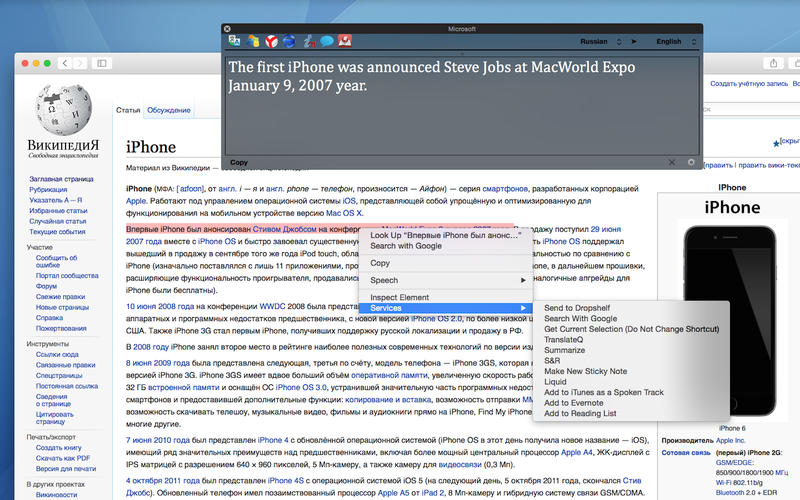This screenshot has height=500, width=800.
Task: Choose Search with Google in context menu
Action: pyautogui.click(x=445, y=246)
